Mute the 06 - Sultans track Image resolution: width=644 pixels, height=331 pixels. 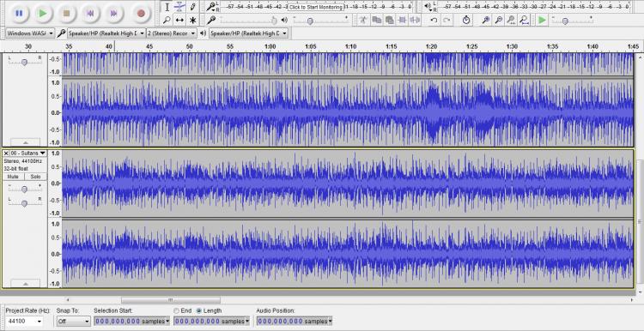13,177
